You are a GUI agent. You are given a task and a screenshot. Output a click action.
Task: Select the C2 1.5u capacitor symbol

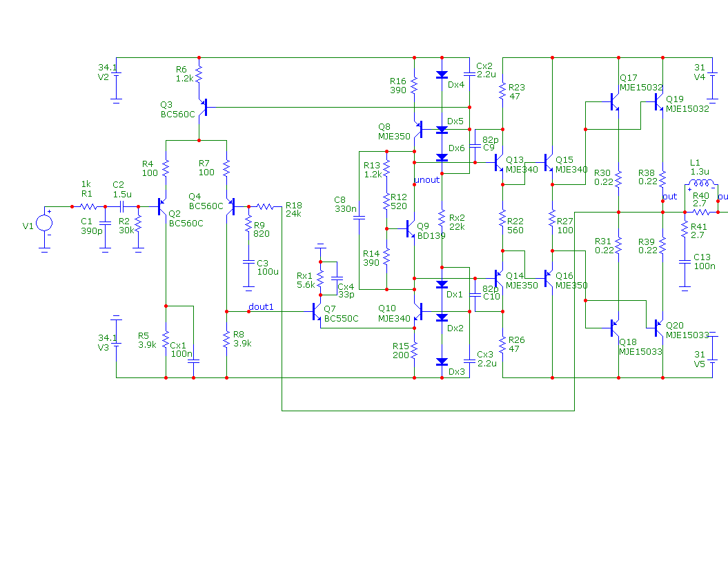[x=121, y=206]
